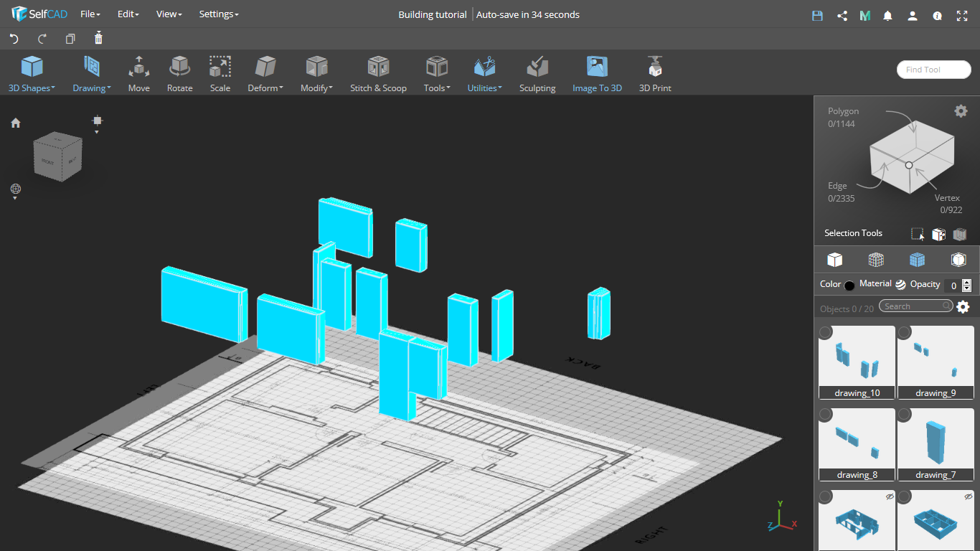
Task: Click the Edge selection label
Action: [837, 186]
